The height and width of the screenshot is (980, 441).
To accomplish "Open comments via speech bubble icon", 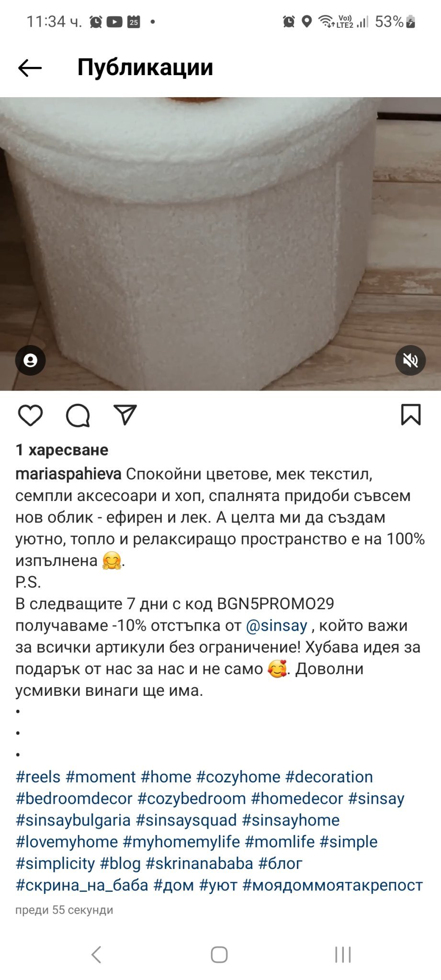I will (x=78, y=415).
